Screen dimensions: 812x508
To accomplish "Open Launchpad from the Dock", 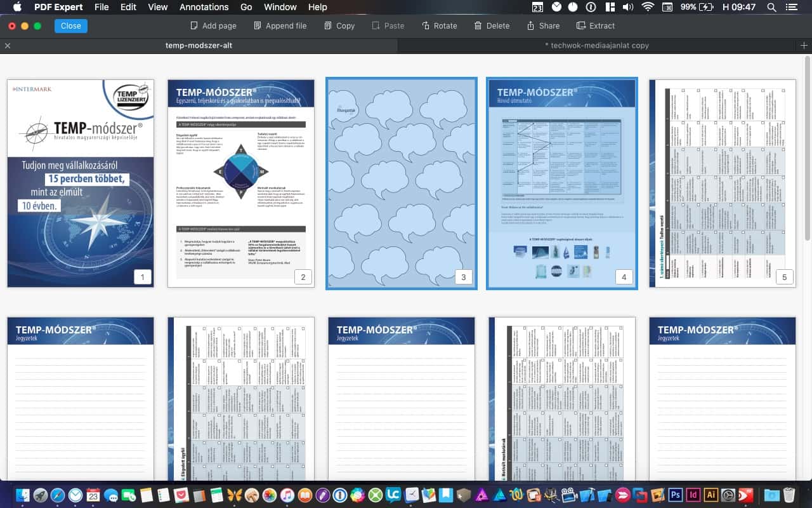I will (41, 495).
